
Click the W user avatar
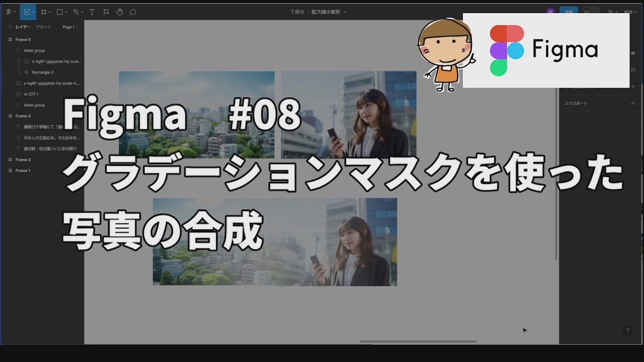click(x=550, y=12)
